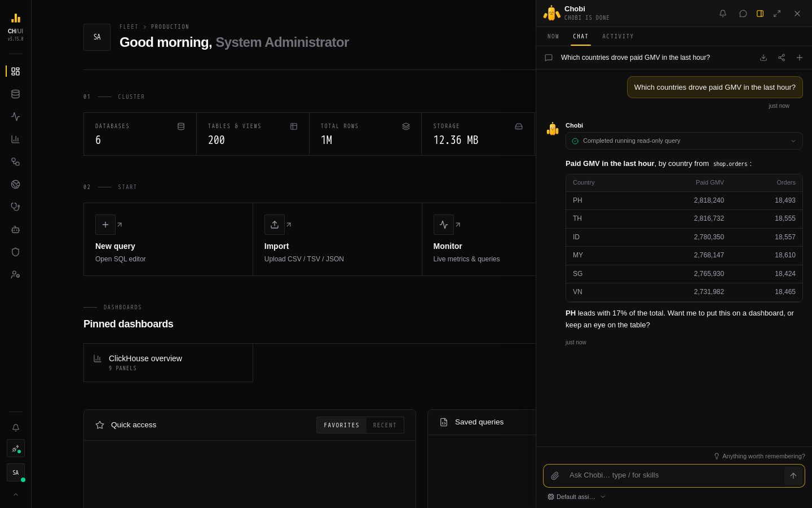
Task: Open the activity pulse icon in sidebar
Action: click(15, 116)
